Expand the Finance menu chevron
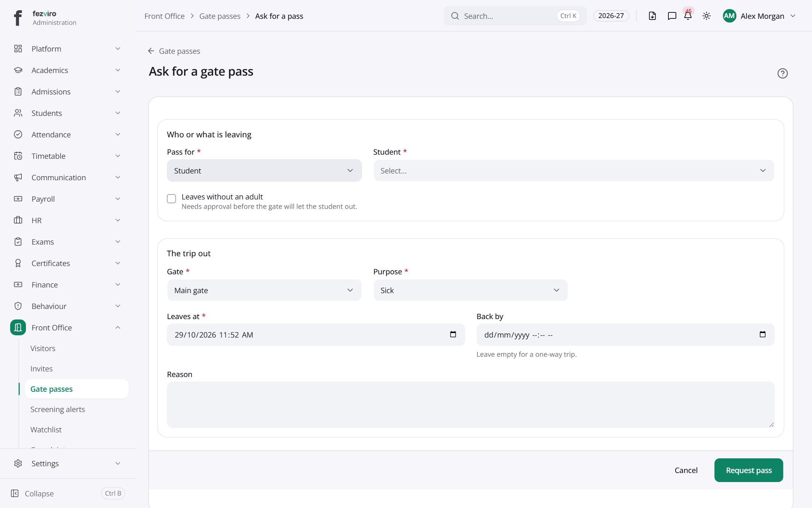This screenshot has width=812, height=508. pyautogui.click(x=118, y=284)
